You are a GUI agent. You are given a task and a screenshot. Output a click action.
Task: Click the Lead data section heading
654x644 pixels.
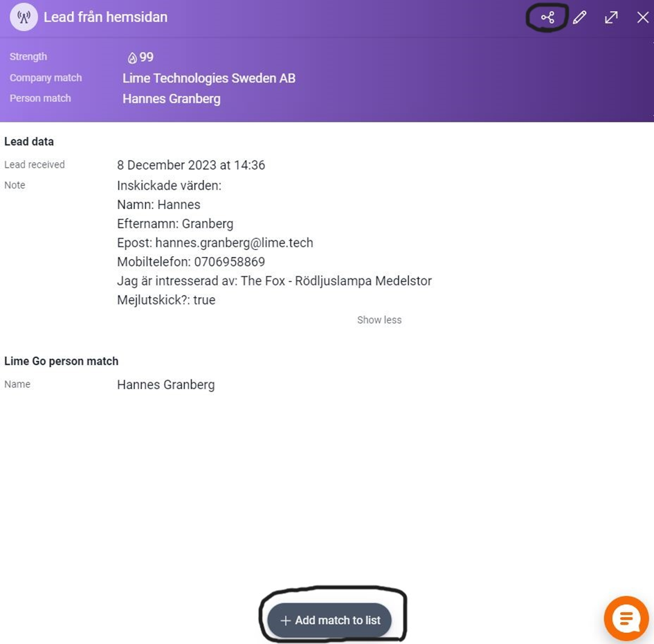pos(29,142)
